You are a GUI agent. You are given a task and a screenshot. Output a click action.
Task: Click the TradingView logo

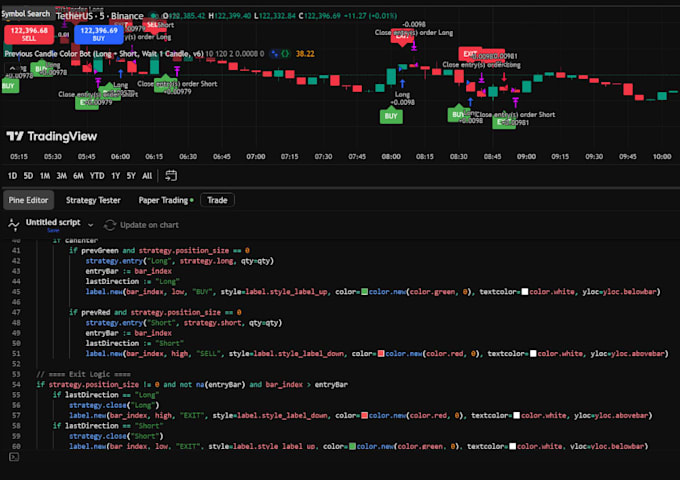pos(52,137)
